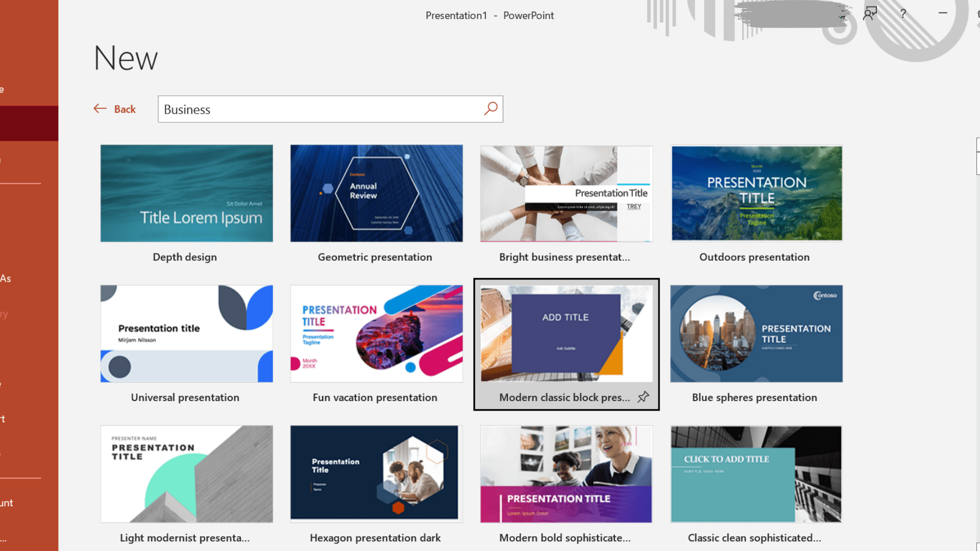Click 'Bright business presentat...' label
This screenshot has width=980, height=551.
point(565,257)
